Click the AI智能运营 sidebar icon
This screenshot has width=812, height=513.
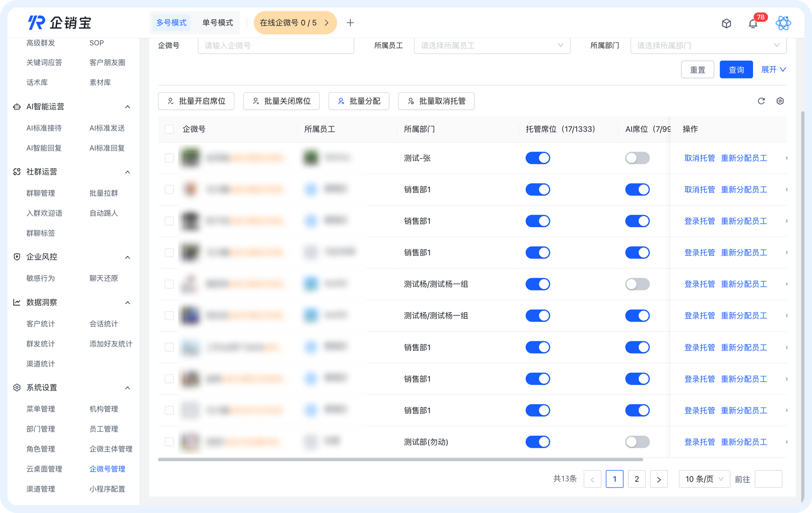coord(17,106)
